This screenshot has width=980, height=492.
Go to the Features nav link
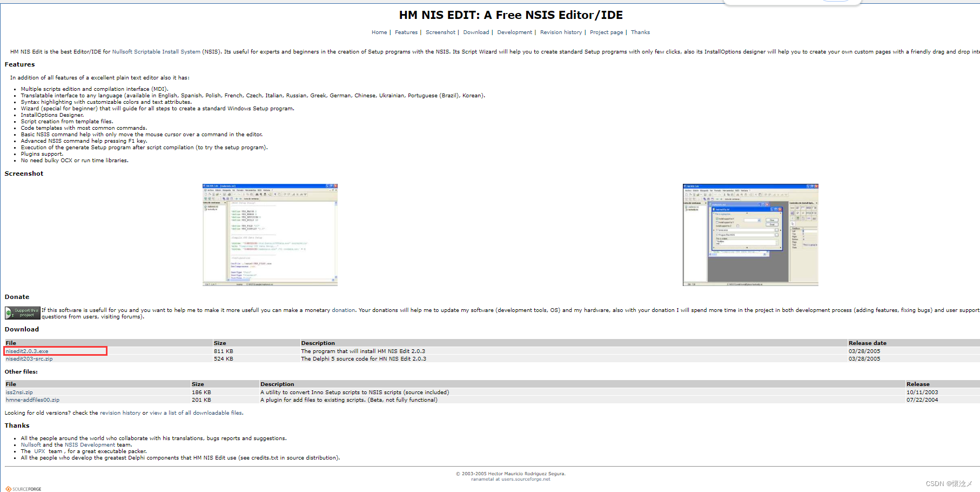(x=406, y=32)
